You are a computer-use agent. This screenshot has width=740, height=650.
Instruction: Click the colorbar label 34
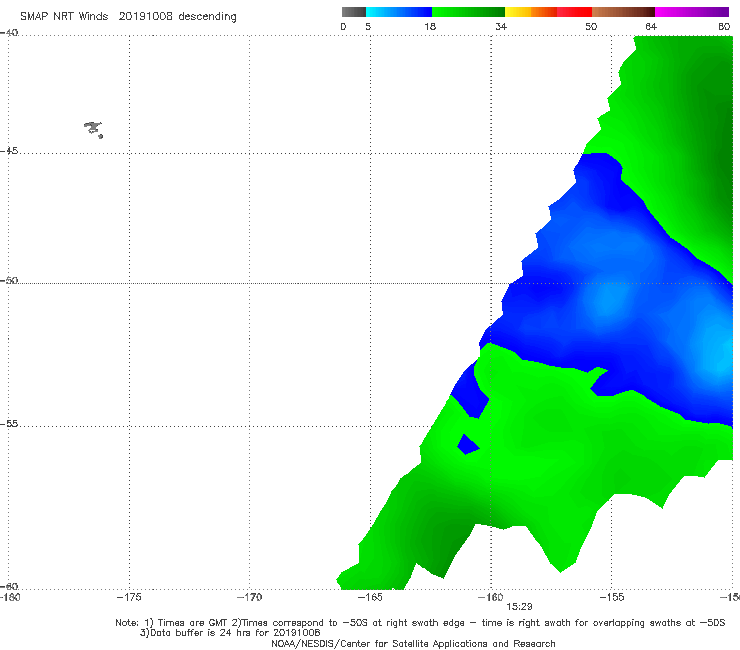point(501,26)
